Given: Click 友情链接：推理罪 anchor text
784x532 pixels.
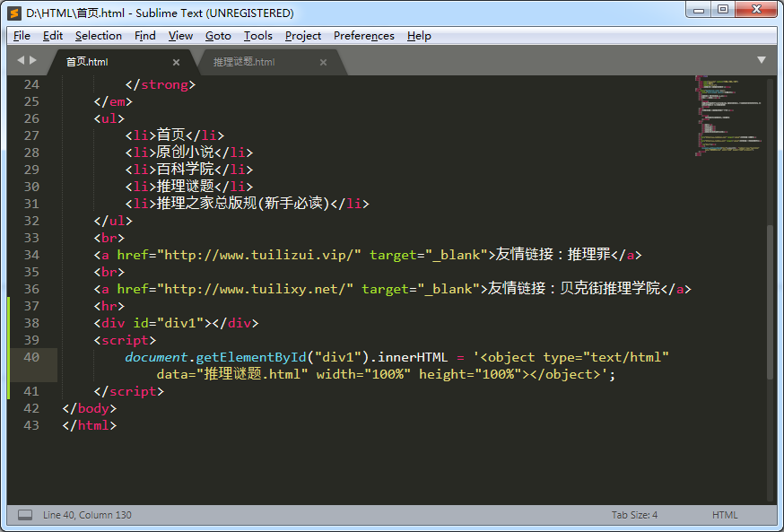Looking at the screenshot, I should point(553,255).
